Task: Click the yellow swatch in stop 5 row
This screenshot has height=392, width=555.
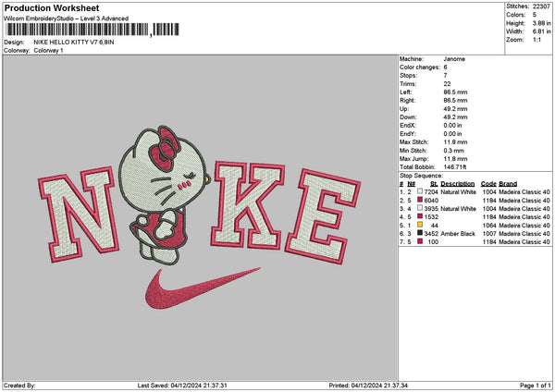Action: [420, 225]
